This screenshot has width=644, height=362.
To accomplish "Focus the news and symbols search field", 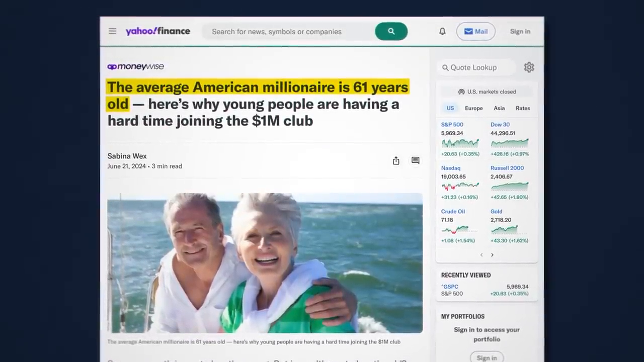I will (288, 31).
